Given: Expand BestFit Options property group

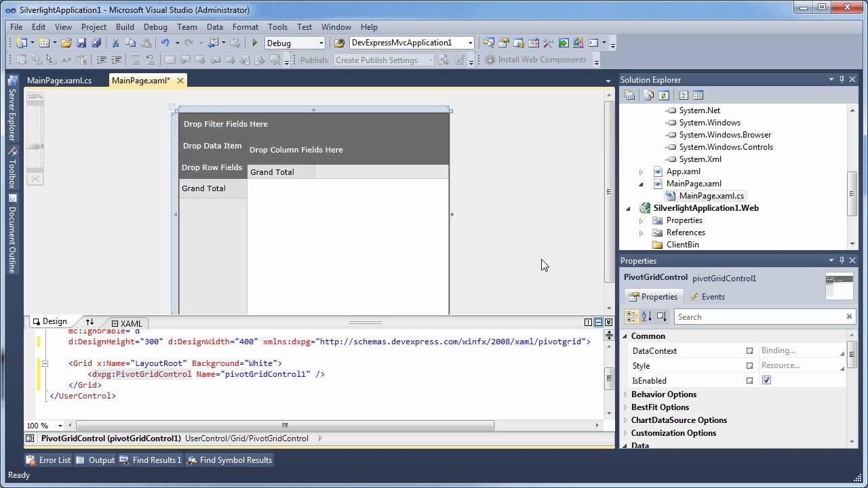Looking at the screenshot, I should [626, 407].
